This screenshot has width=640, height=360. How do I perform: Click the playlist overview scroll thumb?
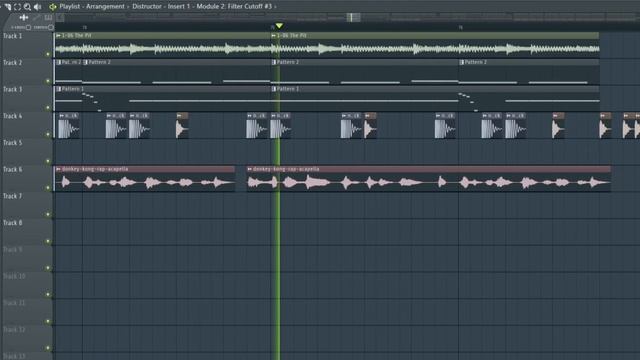[x=353, y=18]
